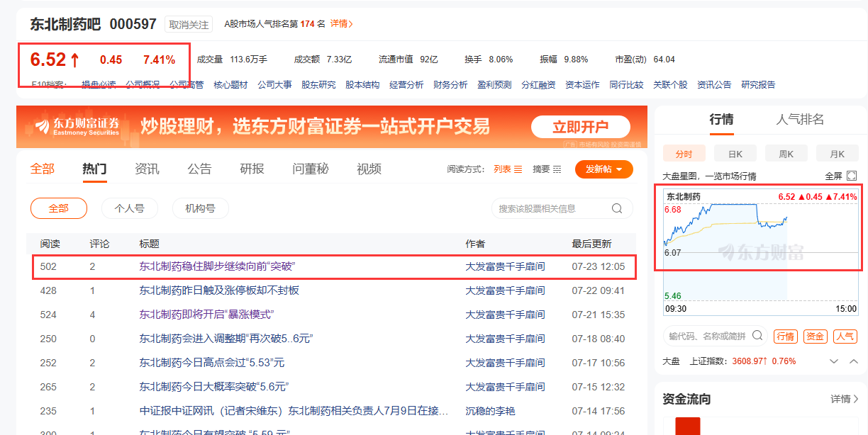Click the 最后更新 column header

point(591,244)
